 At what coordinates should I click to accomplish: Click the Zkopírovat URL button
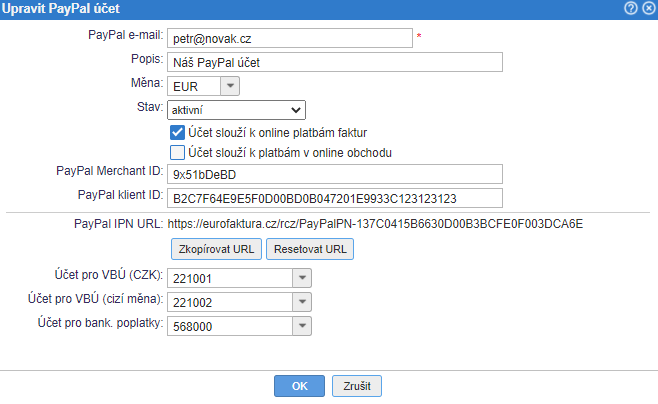tap(214, 249)
